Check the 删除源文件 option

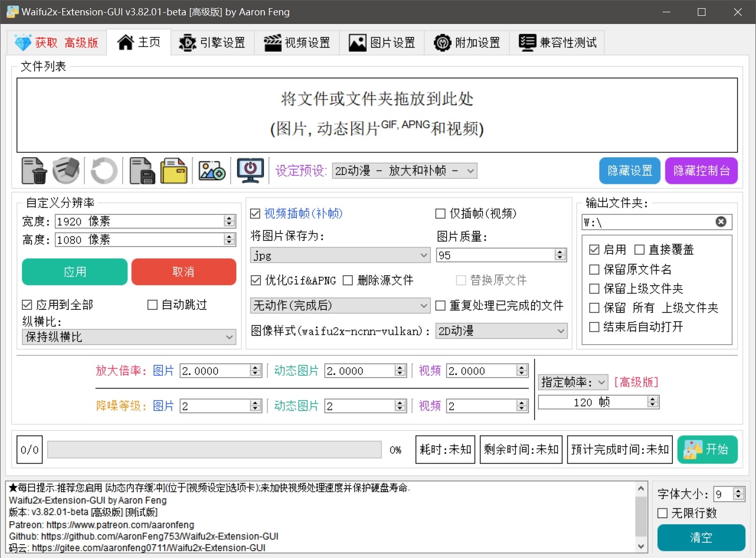(x=348, y=280)
